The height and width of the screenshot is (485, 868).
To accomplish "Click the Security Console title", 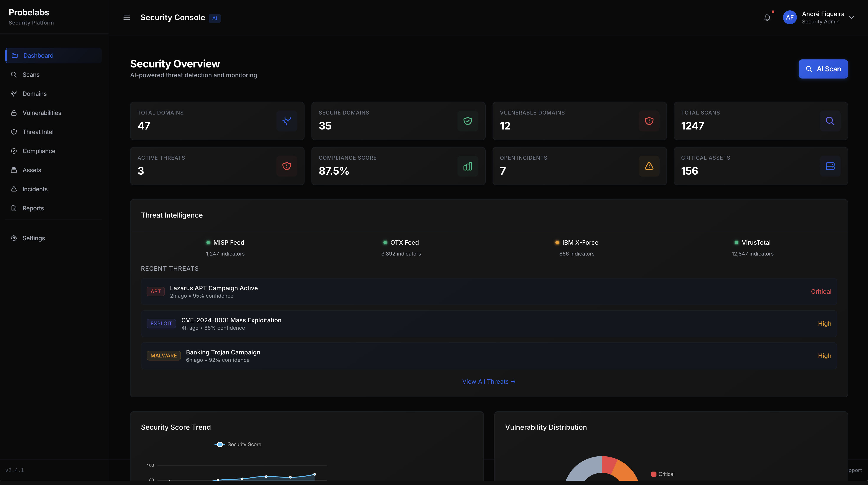I will (172, 18).
